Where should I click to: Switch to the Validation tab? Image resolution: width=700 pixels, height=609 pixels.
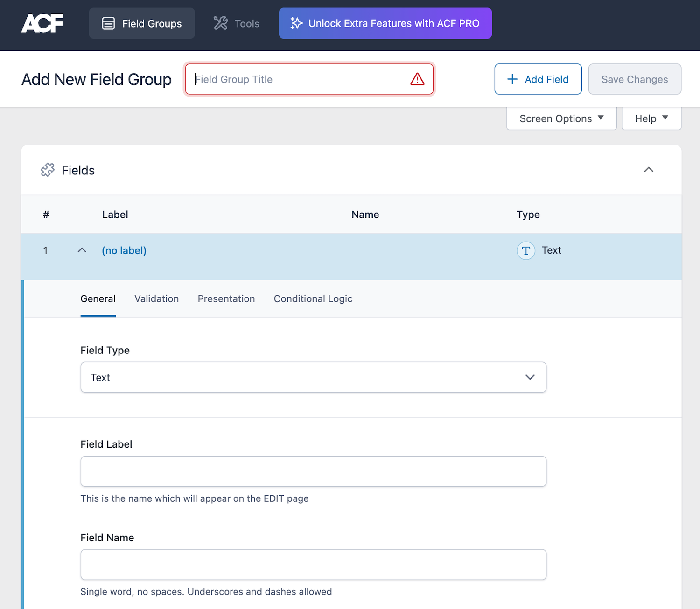click(x=156, y=299)
